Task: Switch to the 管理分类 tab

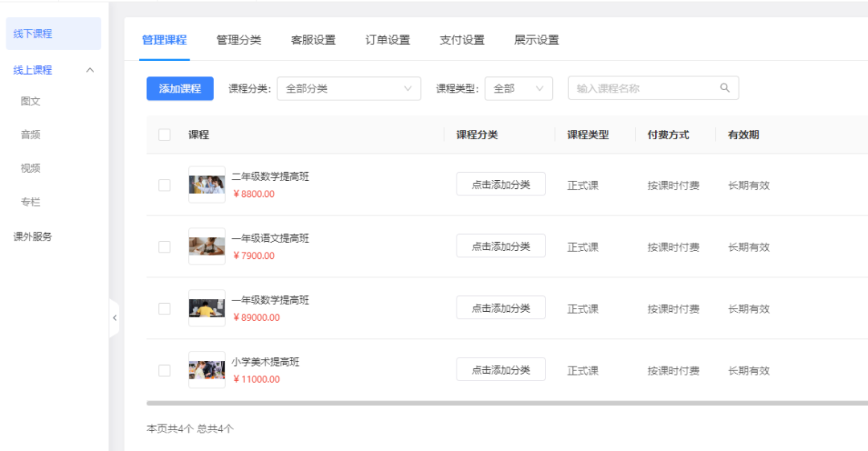Action: [239, 40]
